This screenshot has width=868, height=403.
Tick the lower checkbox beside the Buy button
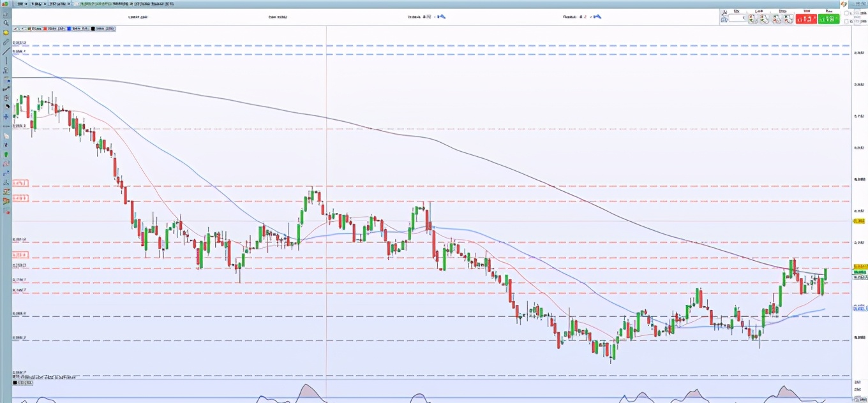click(x=846, y=21)
